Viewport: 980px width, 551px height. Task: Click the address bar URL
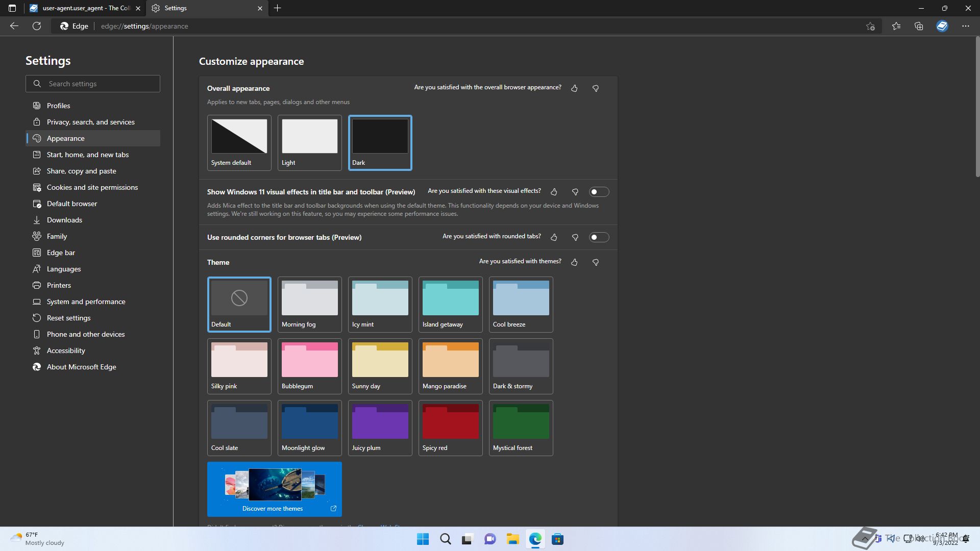[x=144, y=26]
